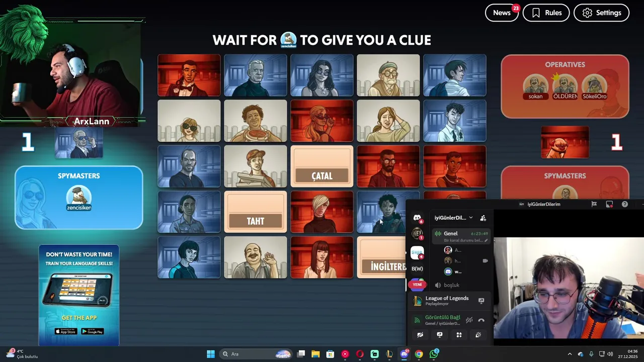Disconnect from voice with the hang-up icon
This screenshot has height=362, width=644.
click(481, 320)
